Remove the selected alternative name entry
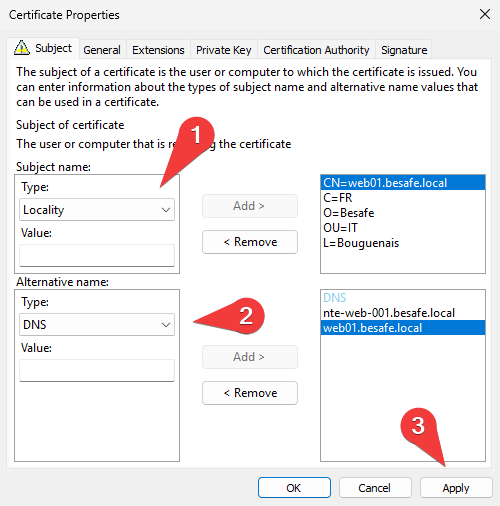500x506 pixels. [x=250, y=393]
